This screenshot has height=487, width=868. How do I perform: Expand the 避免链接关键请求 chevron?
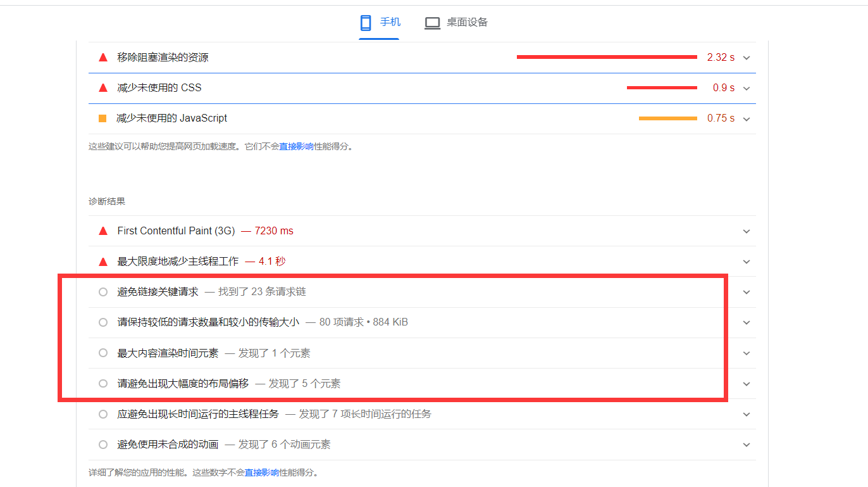(747, 292)
